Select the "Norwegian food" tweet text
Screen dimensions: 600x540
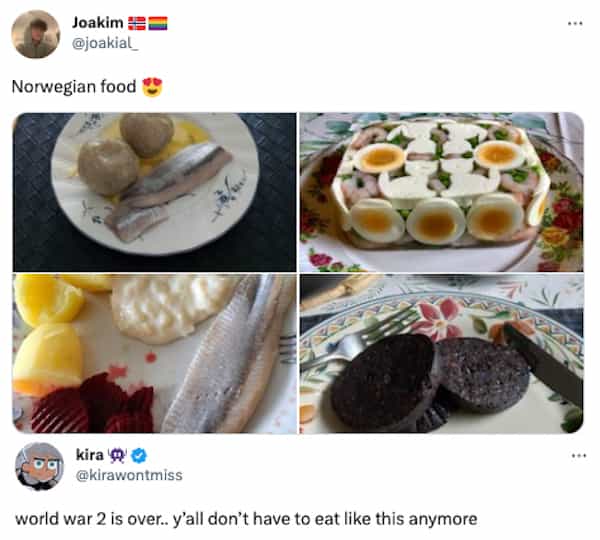pos(73,87)
